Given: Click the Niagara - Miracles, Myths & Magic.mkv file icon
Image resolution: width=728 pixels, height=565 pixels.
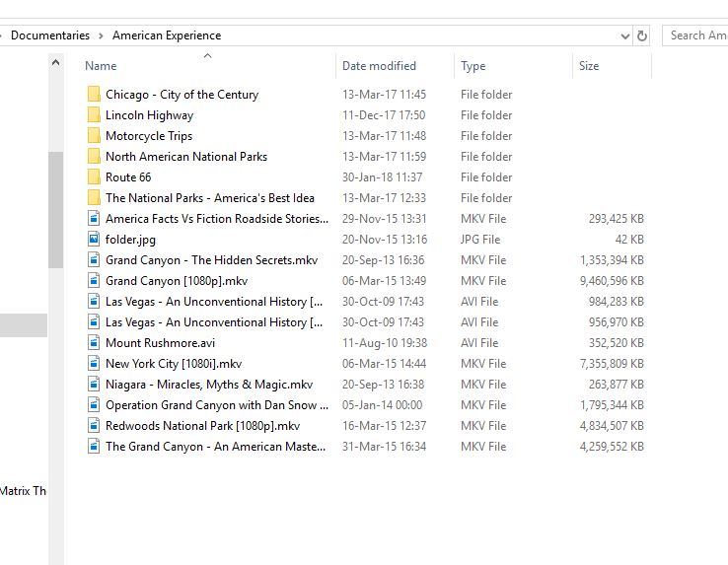Looking at the screenshot, I should click(94, 384).
